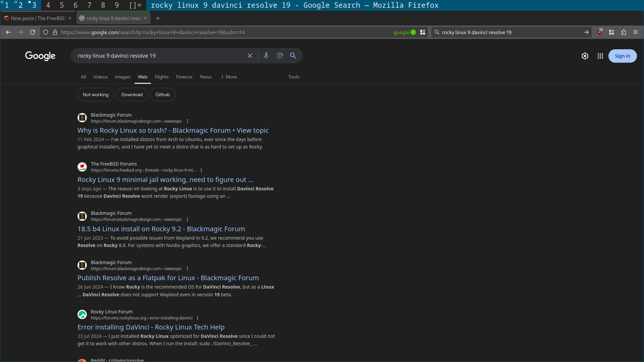Image resolution: width=644 pixels, height=362 pixels.
Task: Open options for Rocky Linux Forum result
Action: [198, 318]
